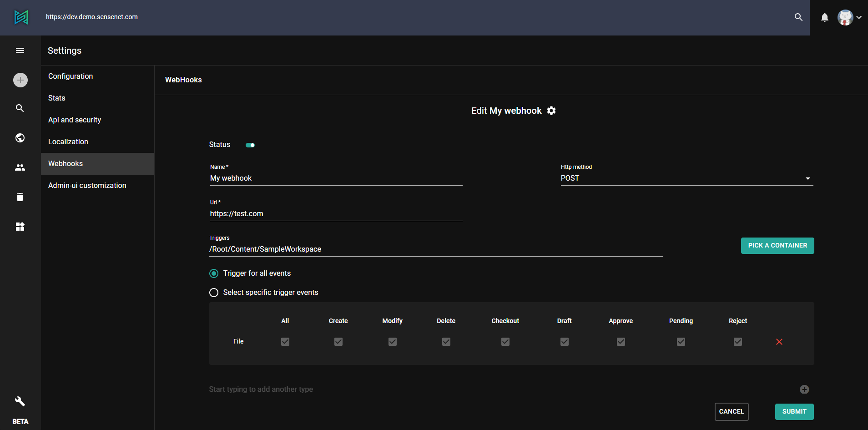Remove the File row with red X
This screenshot has width=868, height=430.
pos(779,342)
